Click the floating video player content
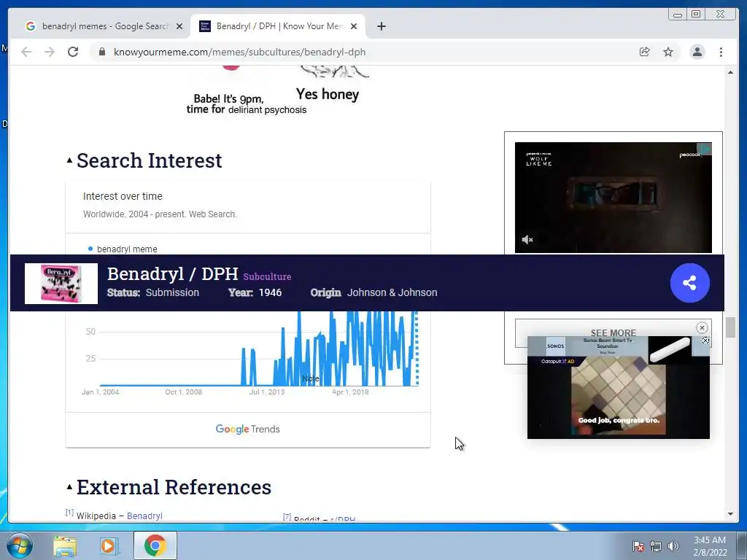 [619, 396]
